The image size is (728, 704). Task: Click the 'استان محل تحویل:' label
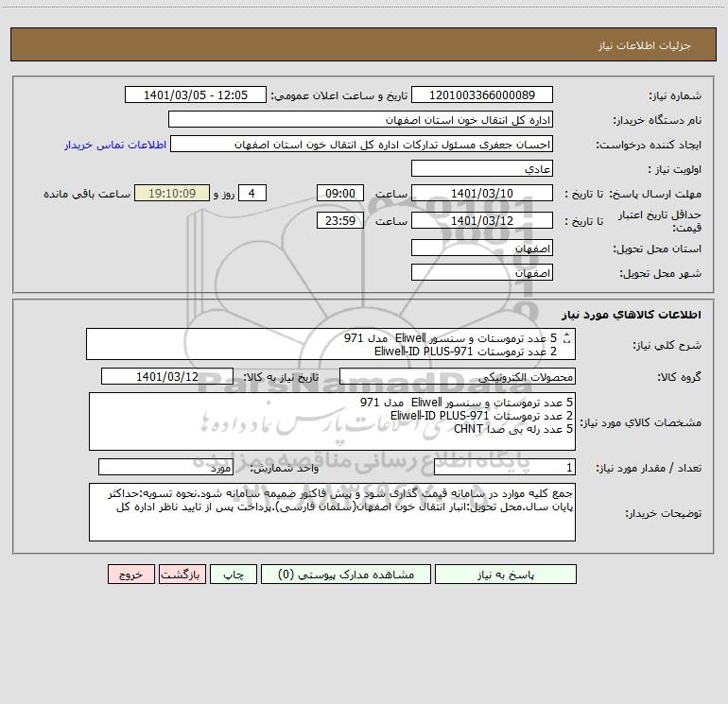point(657,249)
